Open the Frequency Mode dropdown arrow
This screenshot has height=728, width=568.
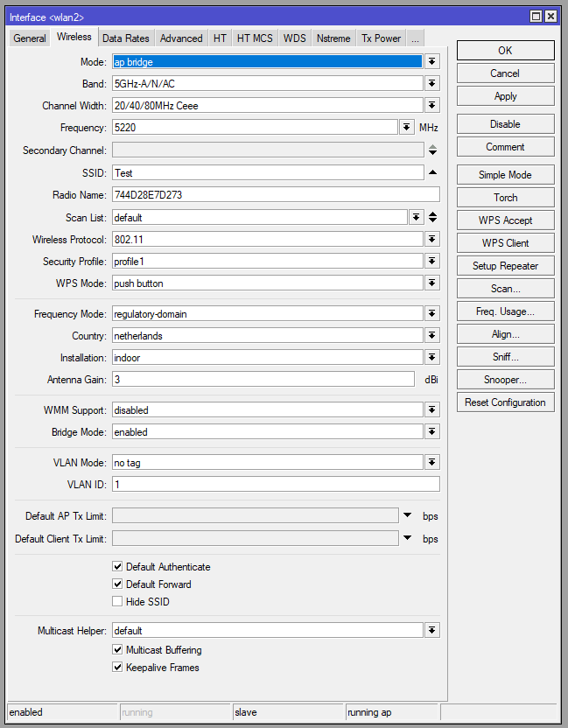click(x=432, y=313)
